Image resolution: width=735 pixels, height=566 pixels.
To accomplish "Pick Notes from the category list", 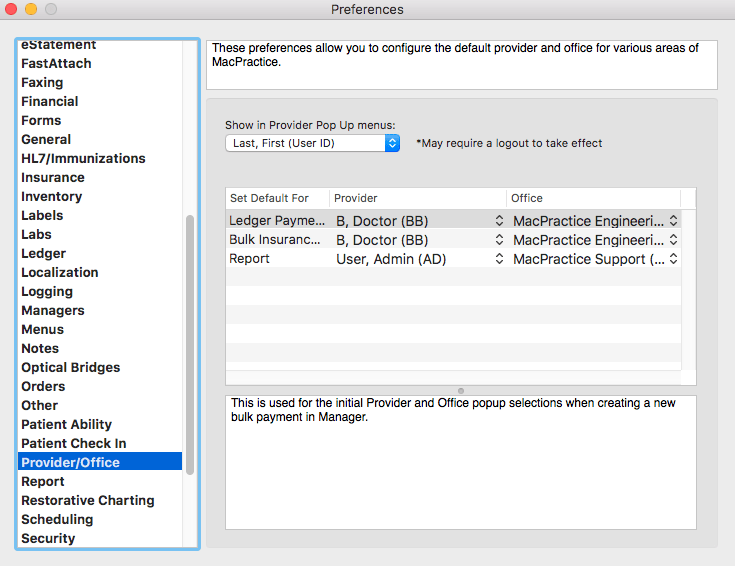I will [40, 348].
